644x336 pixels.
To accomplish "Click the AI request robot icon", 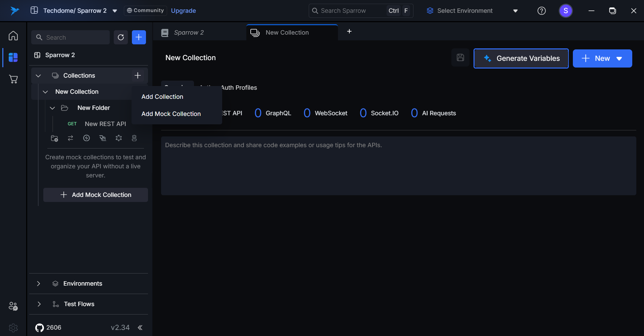I will point(134,138).
